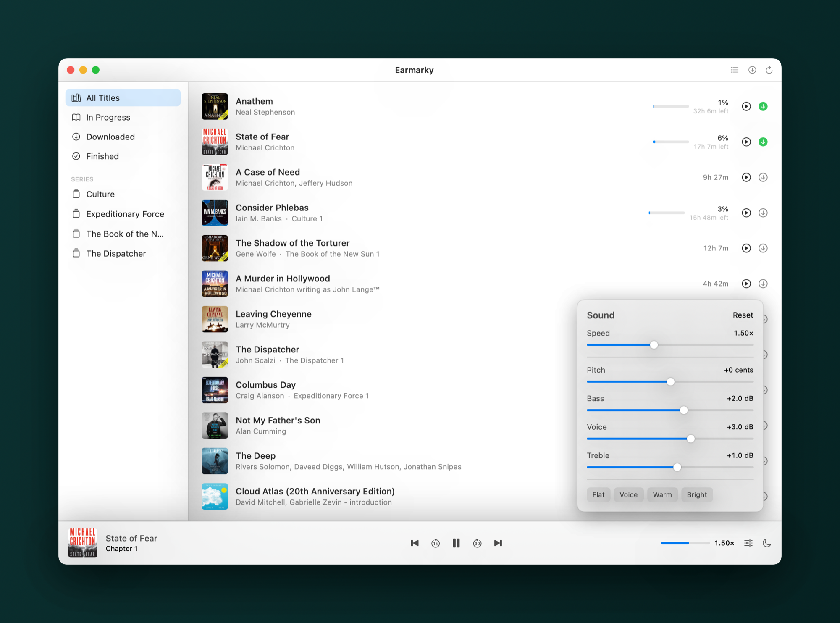Image resolution: width=840 pixels, height=623 pixels.
Task: Pause playback of State of Fear
Action: 456,543
